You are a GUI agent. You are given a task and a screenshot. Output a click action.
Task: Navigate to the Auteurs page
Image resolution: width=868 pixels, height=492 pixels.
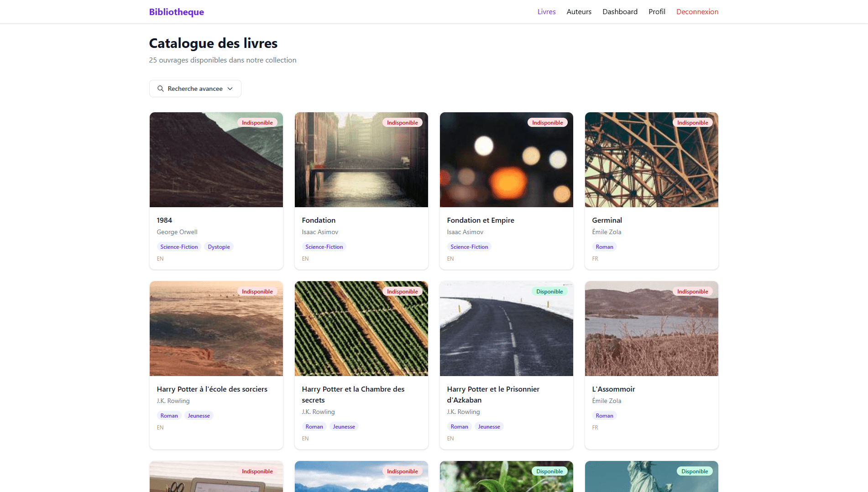(579, 11)
